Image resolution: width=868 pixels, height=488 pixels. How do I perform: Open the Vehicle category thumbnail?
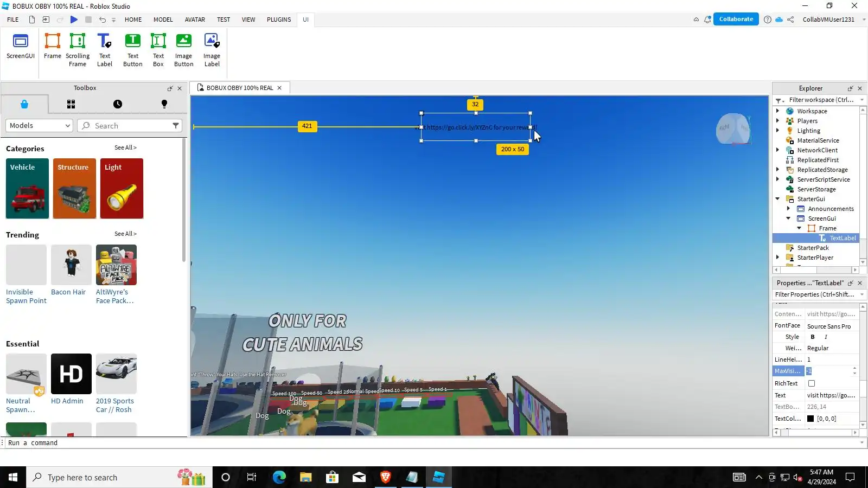27,189
